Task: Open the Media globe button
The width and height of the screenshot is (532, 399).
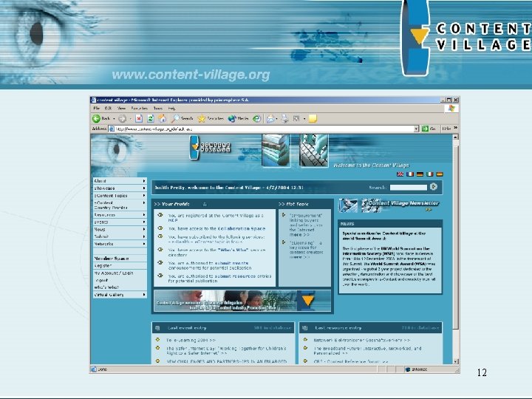Action: [238, 118]
